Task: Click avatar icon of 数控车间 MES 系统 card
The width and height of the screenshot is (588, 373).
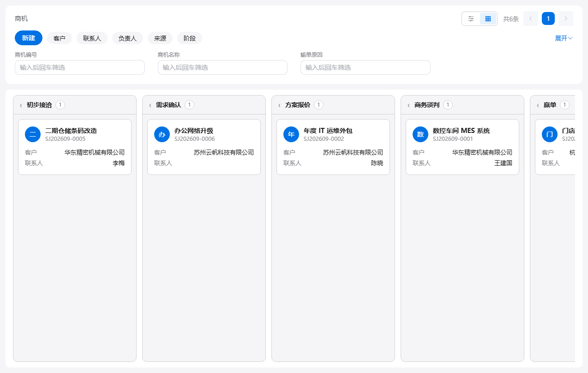Action: coord(420,134)
